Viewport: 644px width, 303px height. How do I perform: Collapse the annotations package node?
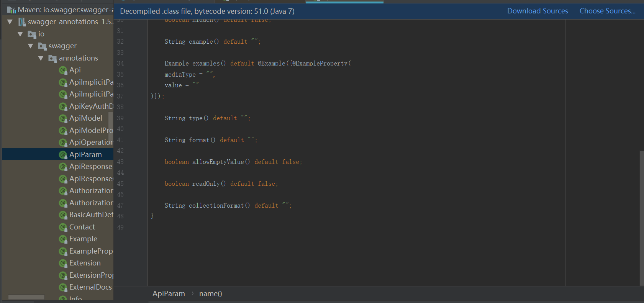pos(41,58)
